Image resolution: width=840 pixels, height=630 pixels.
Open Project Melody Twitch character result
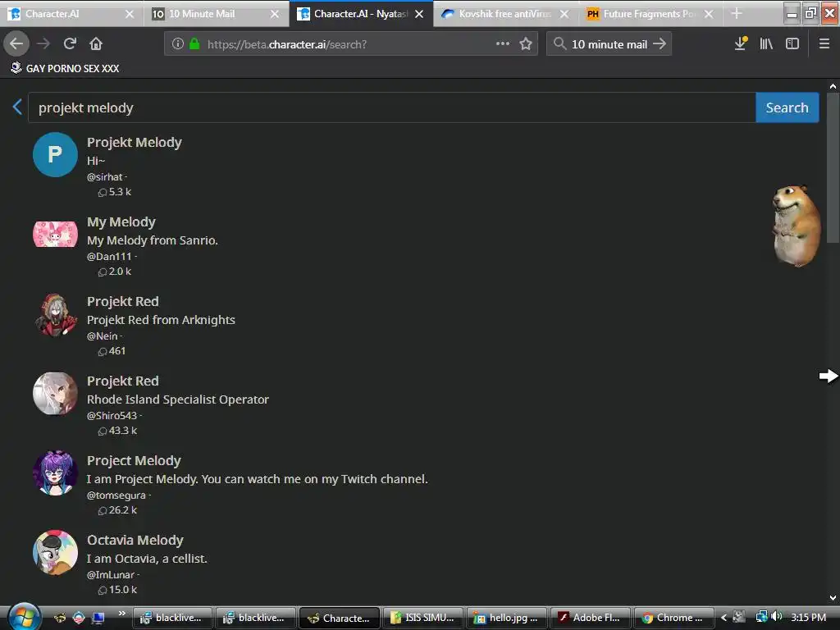(x=134, y=460)
